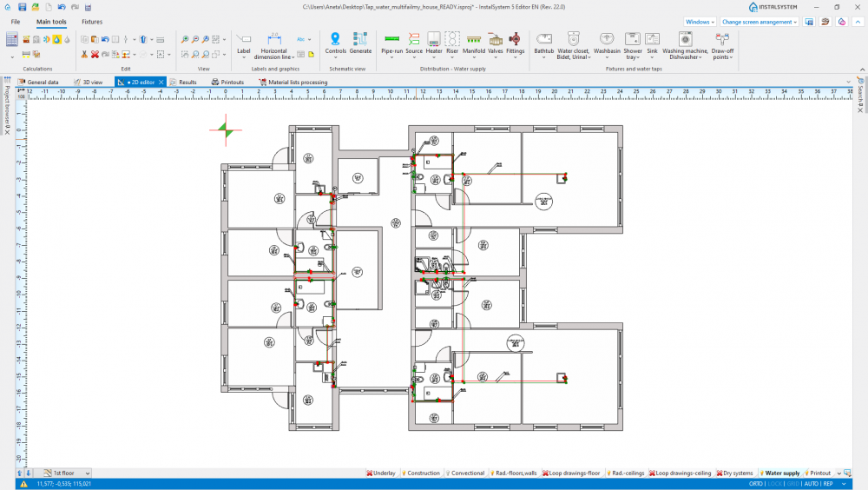Screen dimensions: 868x490
Task: Add a Heater to the drawing
Action: click(434, 43)
